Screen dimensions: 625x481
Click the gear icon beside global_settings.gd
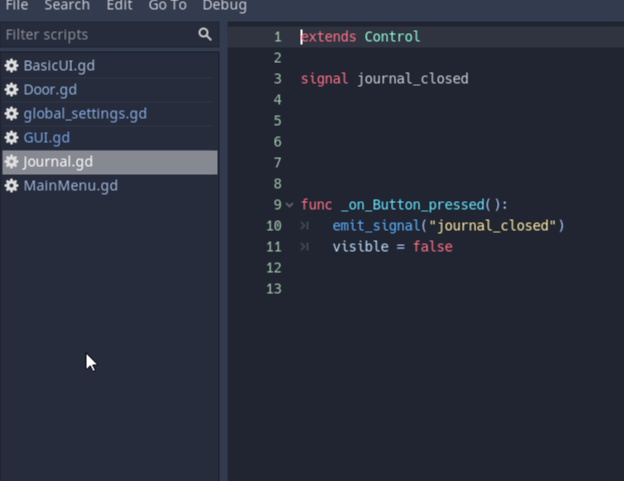click(12, 113)
